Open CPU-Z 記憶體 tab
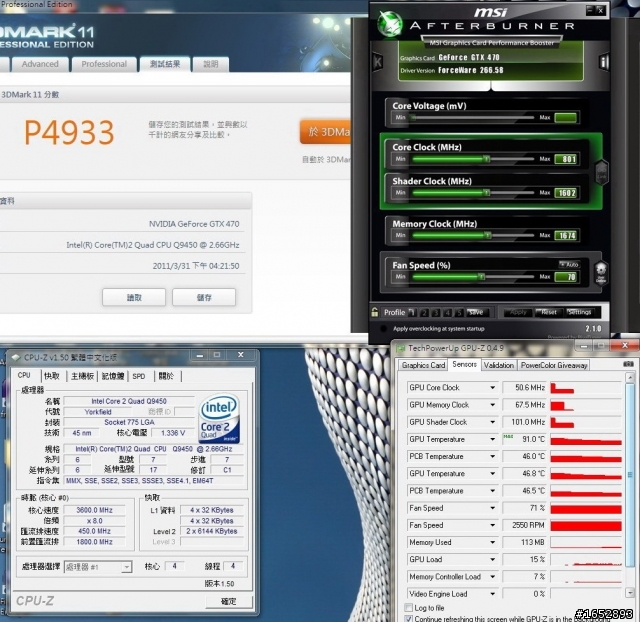The image size is (640, 622). [113, 376]
